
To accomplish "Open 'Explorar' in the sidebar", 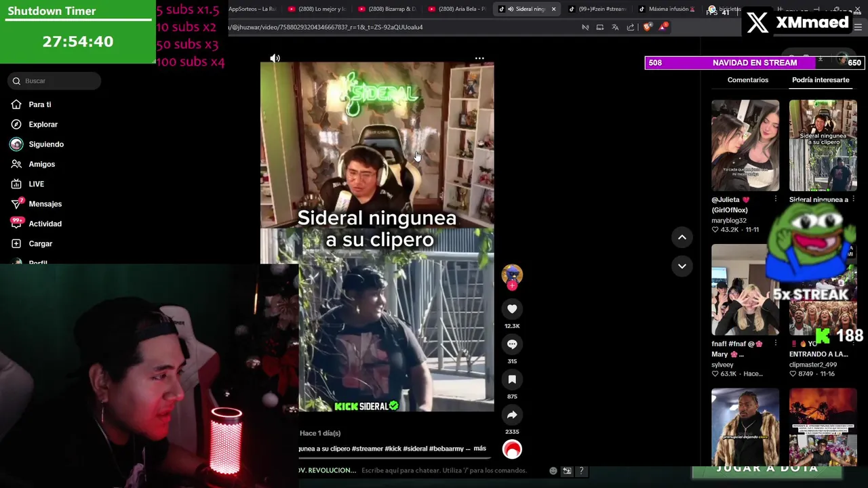I will click(43, 125).
